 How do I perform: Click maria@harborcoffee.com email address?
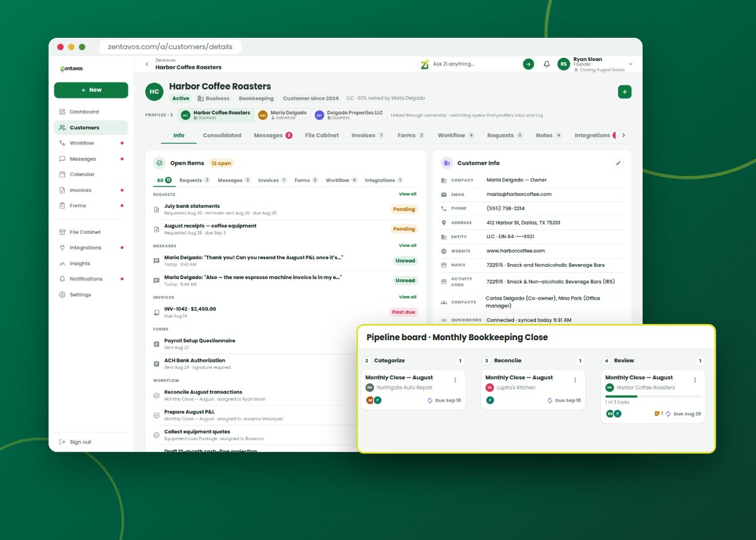(x=518, y=194)
